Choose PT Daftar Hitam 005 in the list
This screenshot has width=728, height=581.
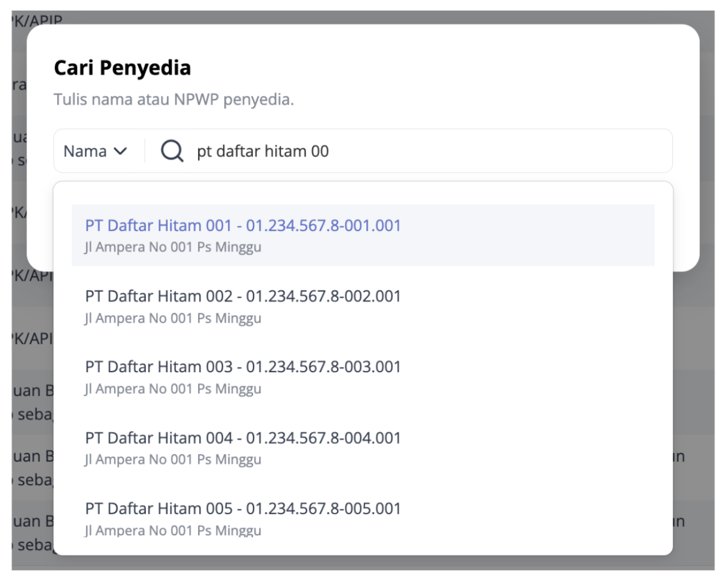pyautogui.click(x=363, y=518)
